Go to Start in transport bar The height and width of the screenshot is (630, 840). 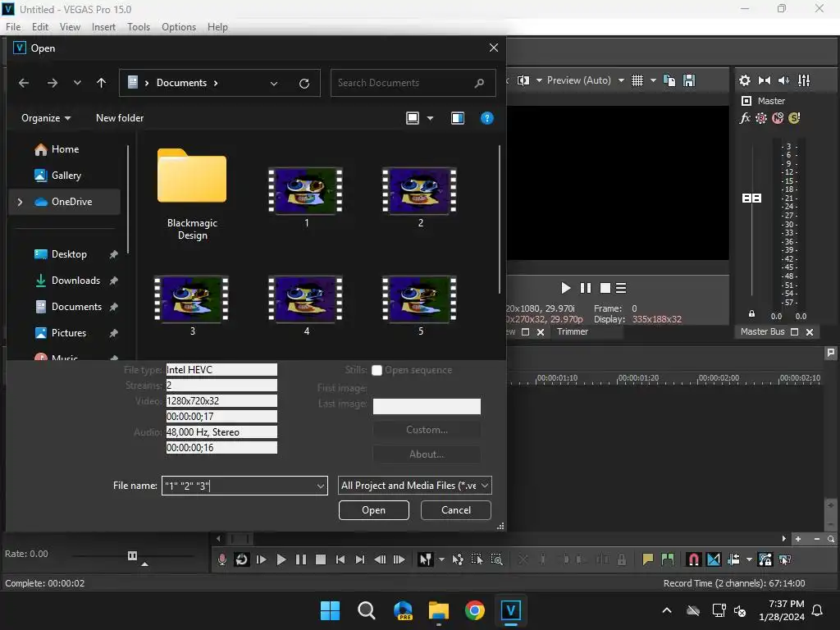[x=340, y=559]
